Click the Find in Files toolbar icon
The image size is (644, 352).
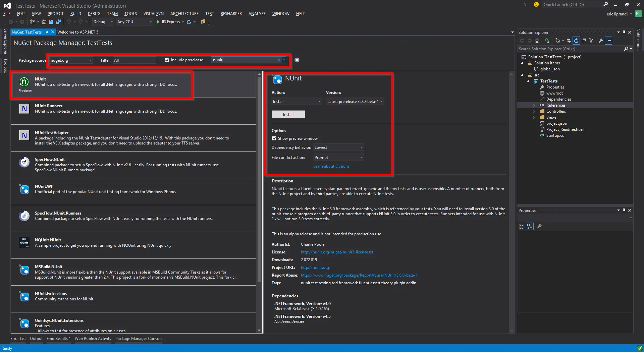coord(203,22)
